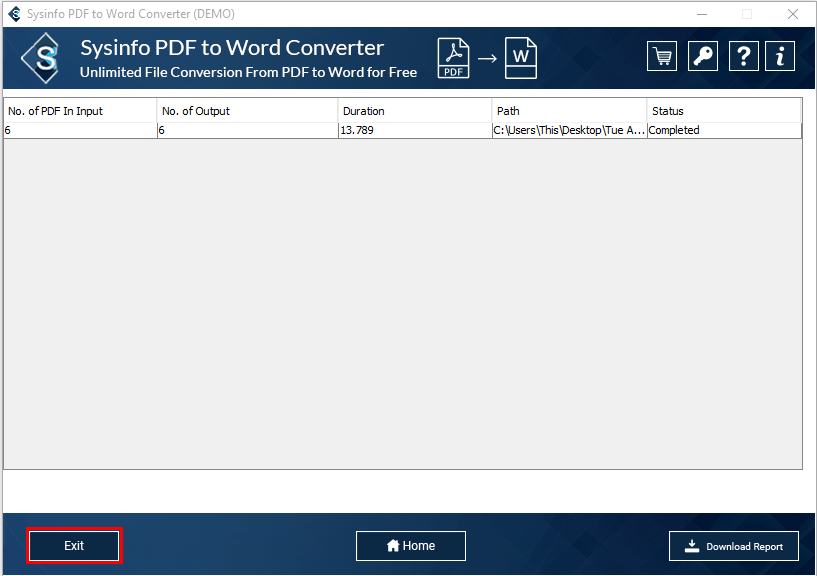Select the Duration column header
This screenshot has height=576, width=817.
[x=414, y=111]
